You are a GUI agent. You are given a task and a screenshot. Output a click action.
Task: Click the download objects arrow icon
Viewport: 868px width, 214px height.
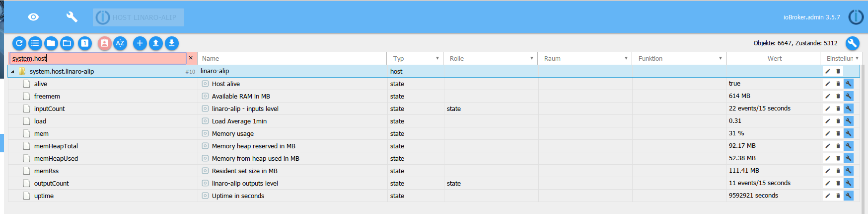point(172,43)
